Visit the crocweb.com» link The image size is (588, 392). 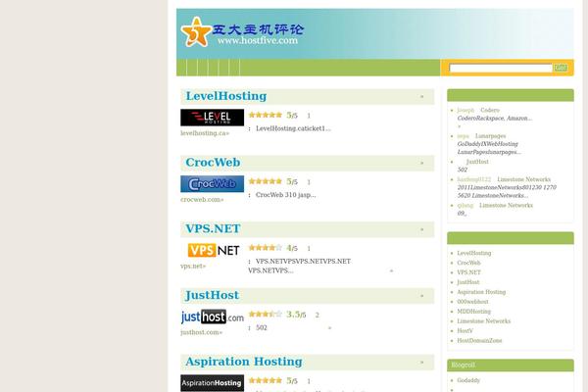click(202, 200)
